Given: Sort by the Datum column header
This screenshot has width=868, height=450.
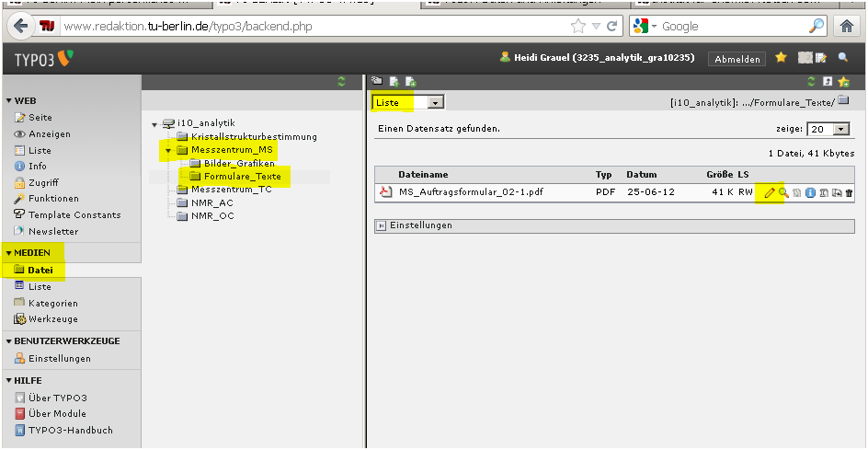Looking at the screenshot, I should pos(642,175).
